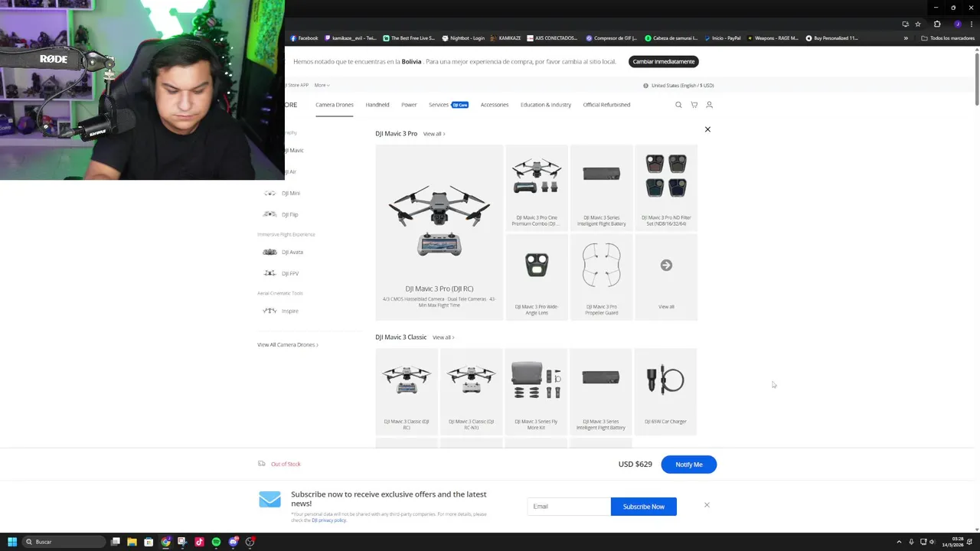Focus the Email input field
This screenshot has width=980, height=551.
click(x=569, y=507)
